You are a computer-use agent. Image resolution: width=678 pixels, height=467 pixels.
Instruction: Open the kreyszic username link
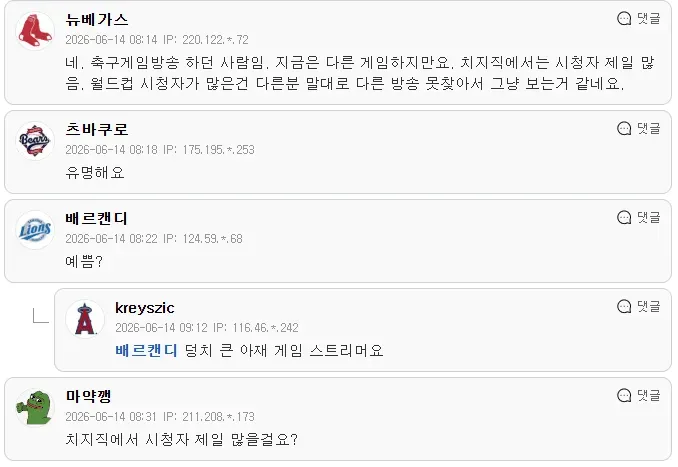(145, 308)
